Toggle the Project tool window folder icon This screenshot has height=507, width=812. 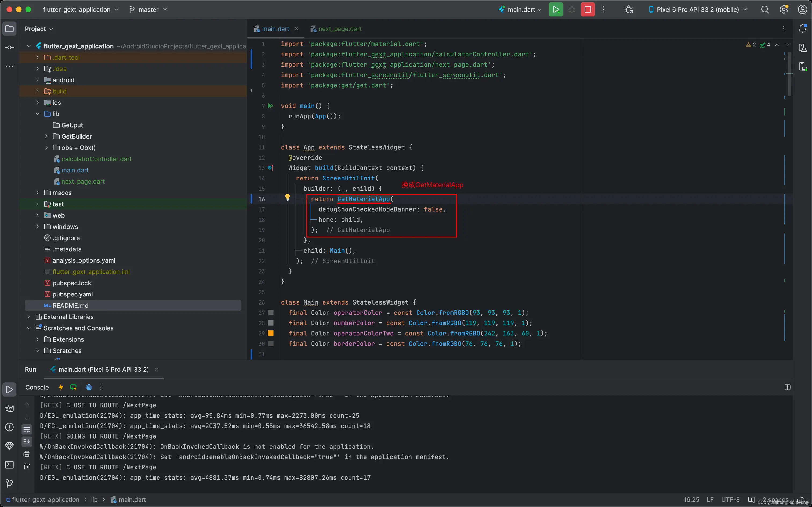click(9, 29)
